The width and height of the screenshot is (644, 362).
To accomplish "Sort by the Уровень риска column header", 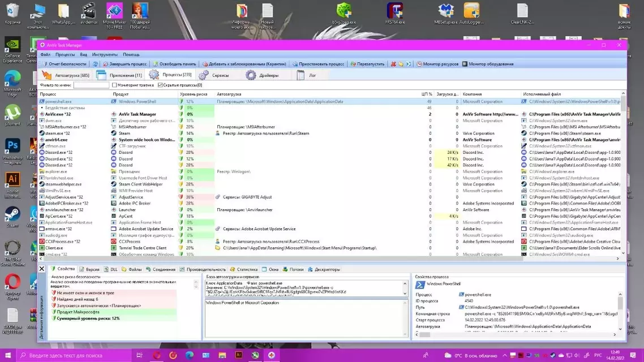I will coord(195,94).
